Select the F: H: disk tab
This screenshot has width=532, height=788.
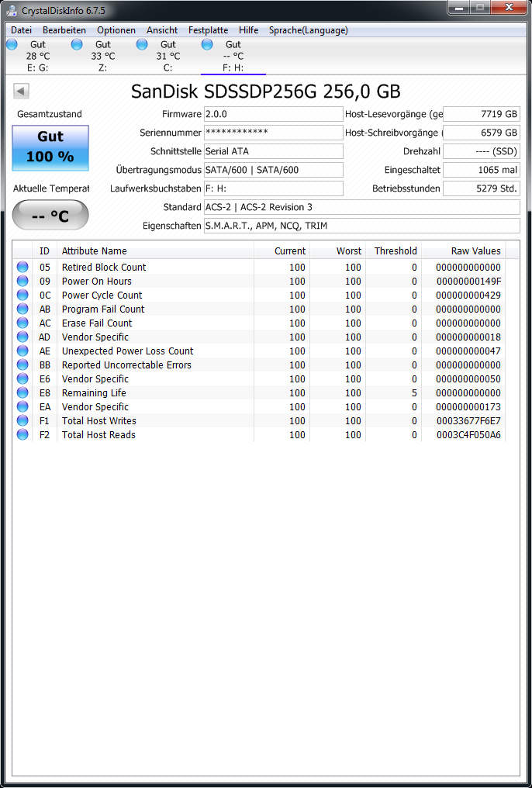[x=233, y=57]
